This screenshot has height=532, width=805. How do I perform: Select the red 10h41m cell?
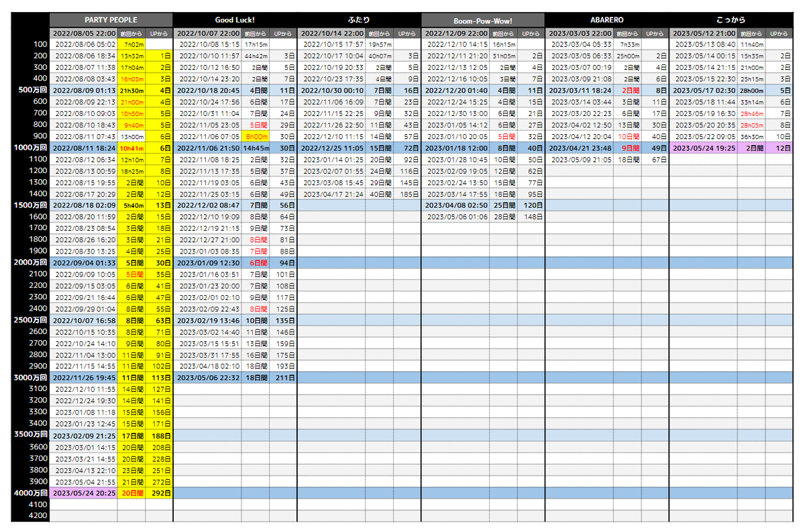point(131,147)
